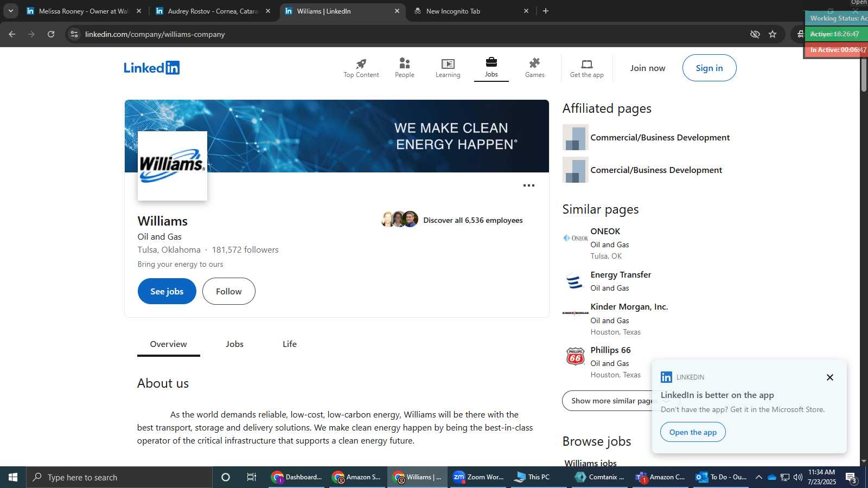Click the LinkedIn logo

[151, 68]
